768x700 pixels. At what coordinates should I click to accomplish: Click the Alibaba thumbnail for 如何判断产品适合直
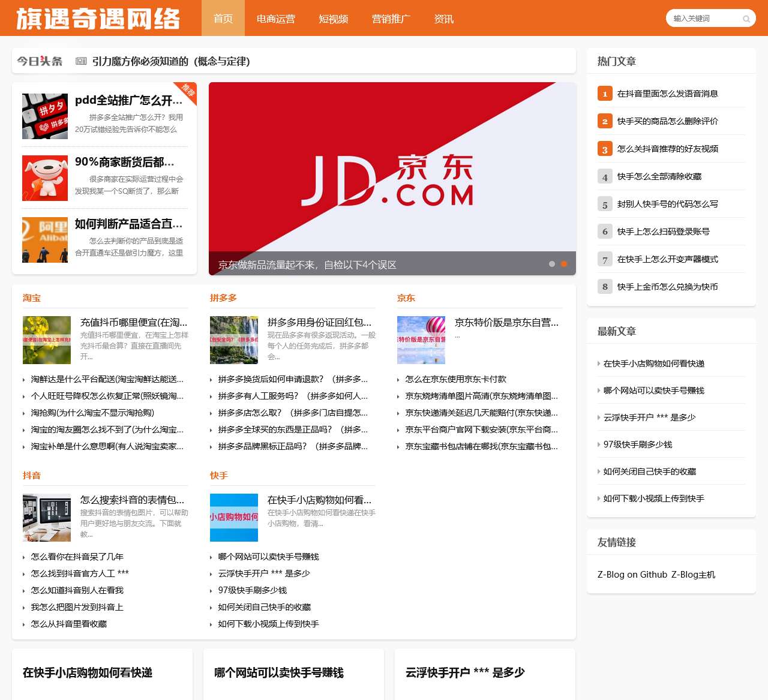pos(45,240)
